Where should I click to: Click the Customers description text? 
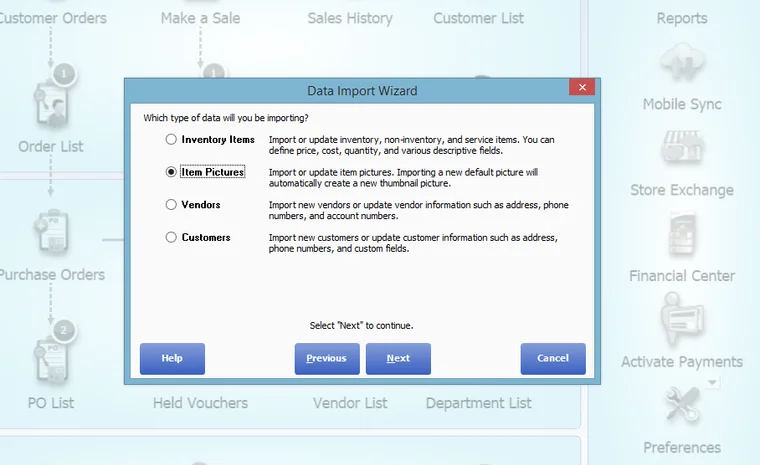[x=413, y=243]
